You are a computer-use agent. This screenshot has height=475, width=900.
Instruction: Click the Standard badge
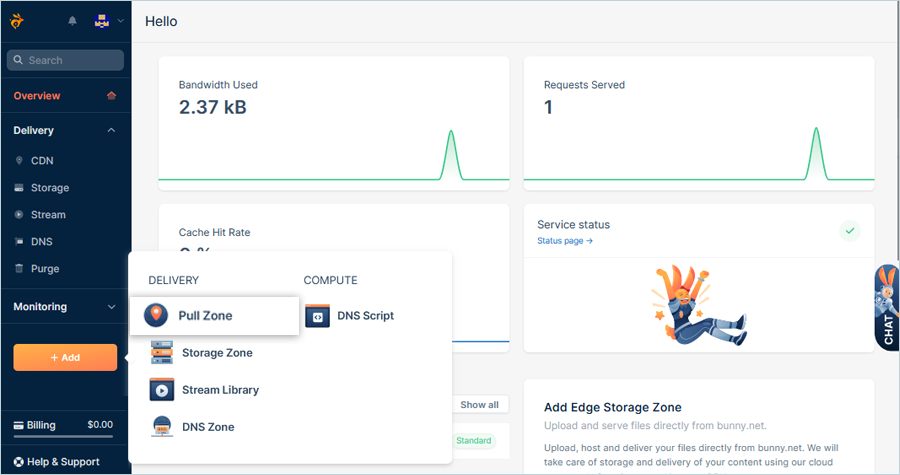coord(474,441)
